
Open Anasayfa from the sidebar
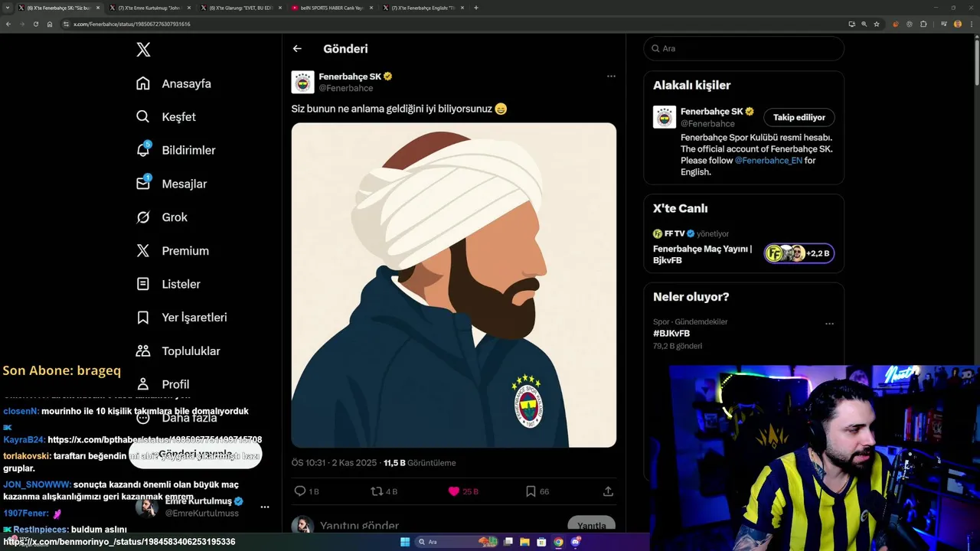click(173, 83)
